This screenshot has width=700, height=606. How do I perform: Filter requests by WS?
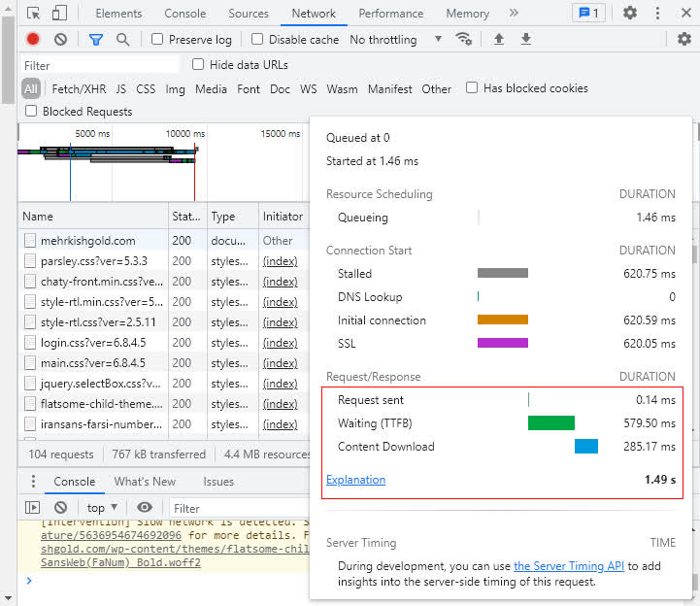tap(309, 89)
